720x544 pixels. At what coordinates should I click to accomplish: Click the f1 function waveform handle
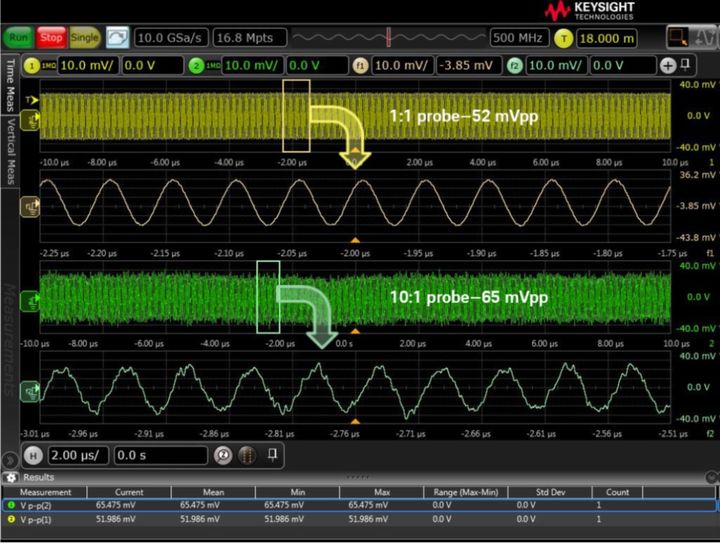[31, 207]
